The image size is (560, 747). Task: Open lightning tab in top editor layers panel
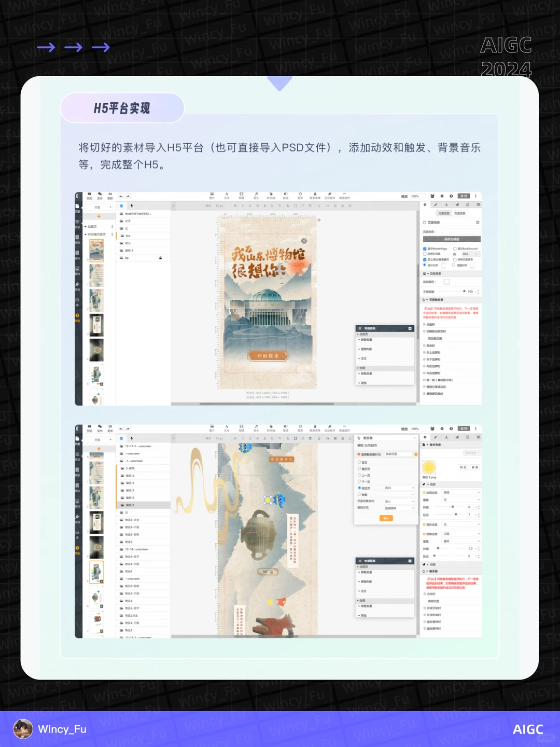[x=132, y=206]
